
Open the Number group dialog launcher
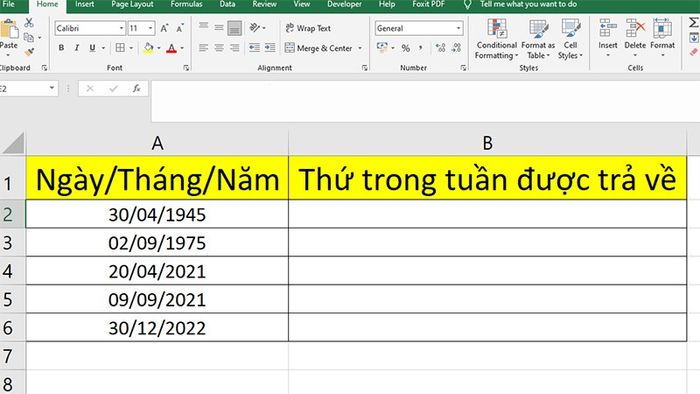pyautogui.click(x=463, y=68)
